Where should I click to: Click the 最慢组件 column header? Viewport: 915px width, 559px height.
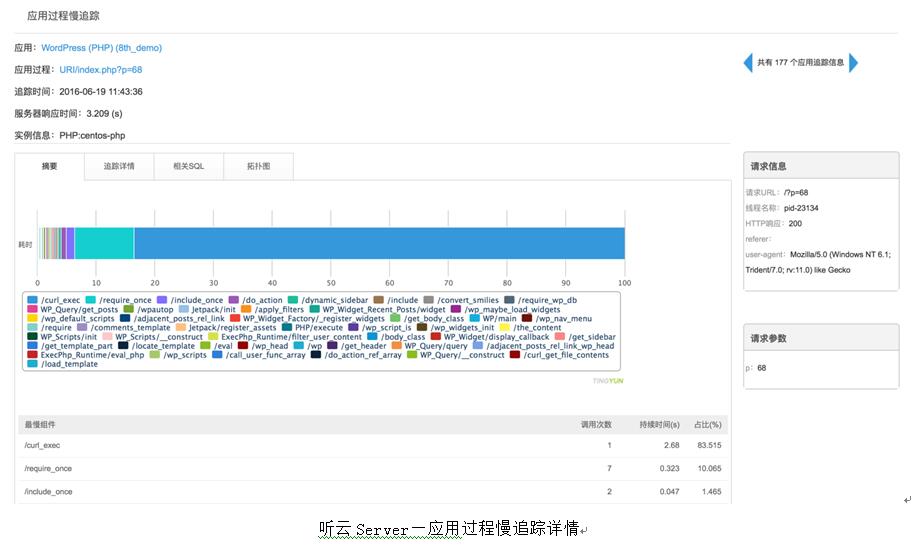click(x=40, y=425)
